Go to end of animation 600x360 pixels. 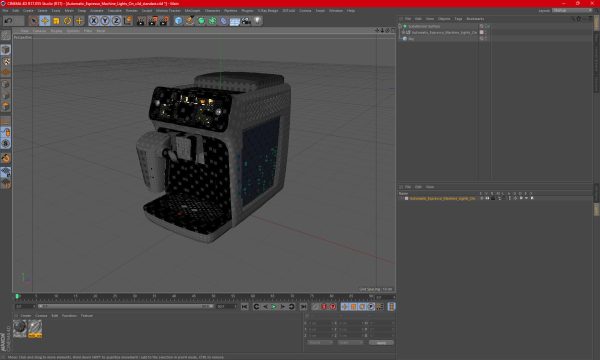tap(303, 307)
